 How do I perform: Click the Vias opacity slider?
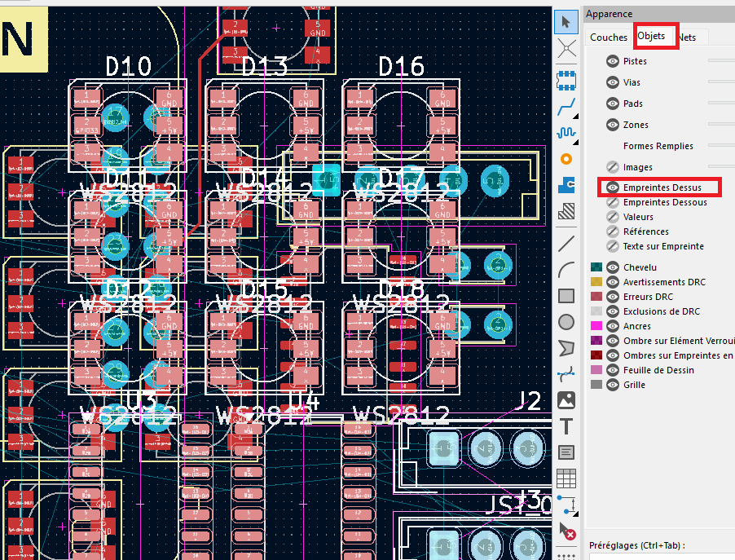[x=721, y=82]
